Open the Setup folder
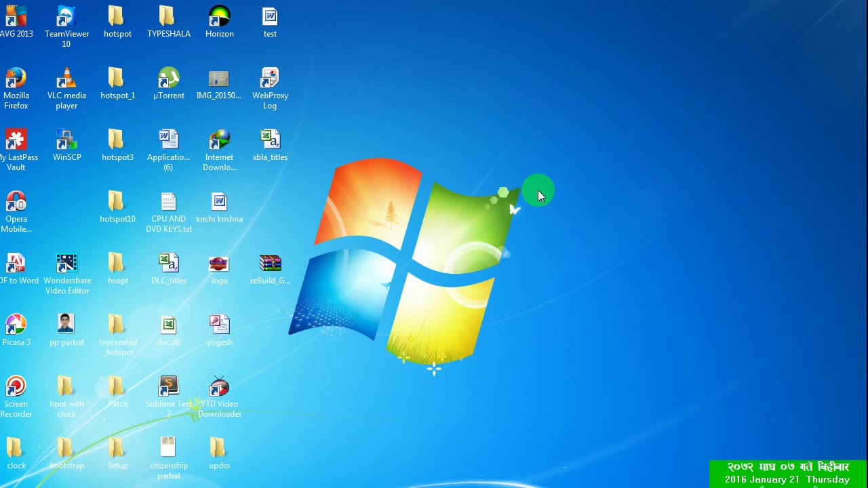The height and width of the screenshot is (488, 868). (x=117, y=453)
